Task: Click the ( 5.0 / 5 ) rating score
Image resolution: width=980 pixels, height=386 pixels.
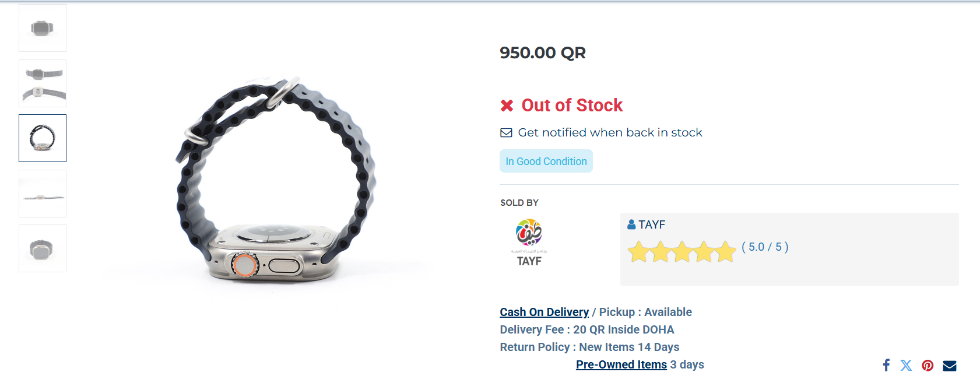Action: tap(765, 247)
